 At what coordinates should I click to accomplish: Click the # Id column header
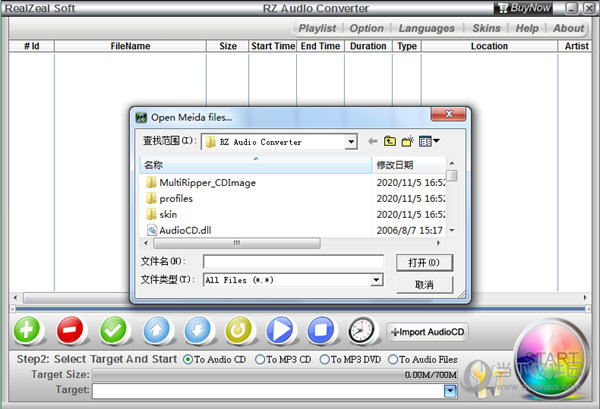click(x=32, y=46)
